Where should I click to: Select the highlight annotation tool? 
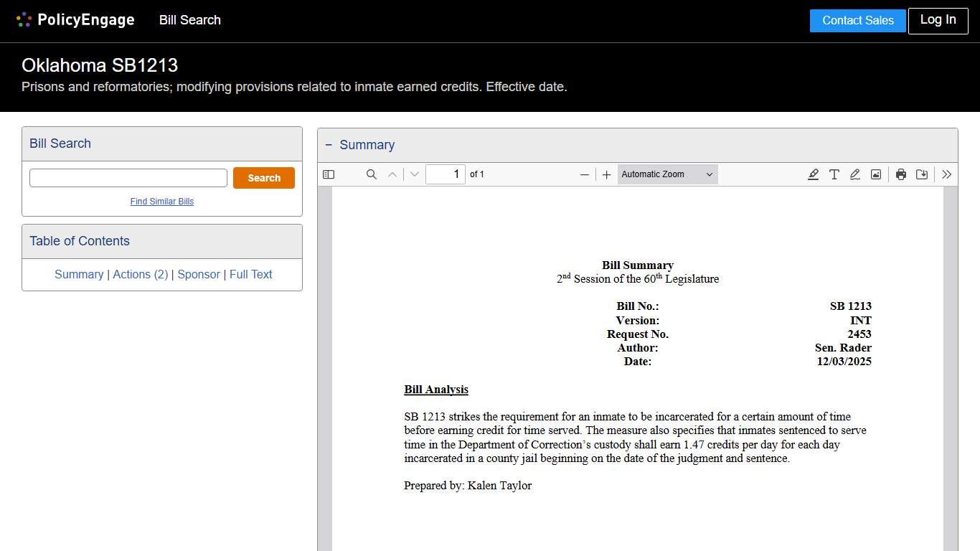point(813,174)
